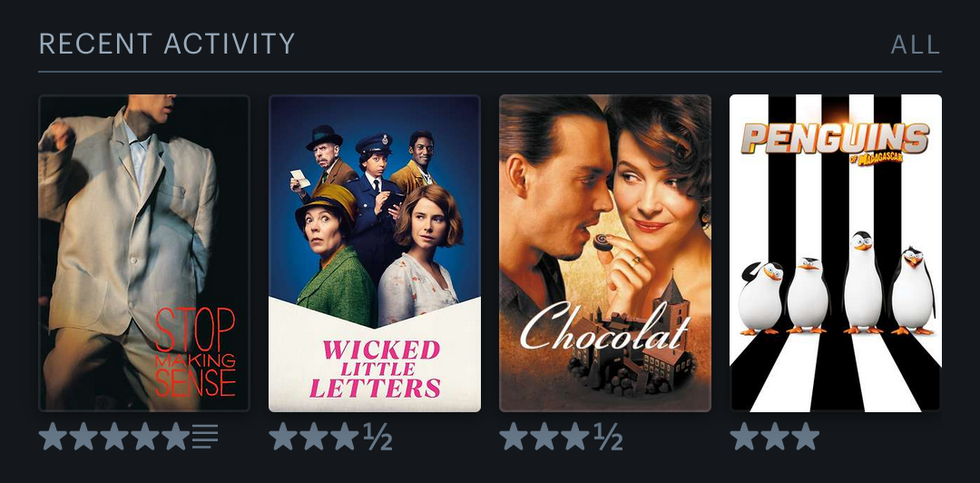Open the Wicked Little Letters poster
Image resolution: width=980 pixels, height=483 pixels.
pyautogui.click(x=375, y=252)
